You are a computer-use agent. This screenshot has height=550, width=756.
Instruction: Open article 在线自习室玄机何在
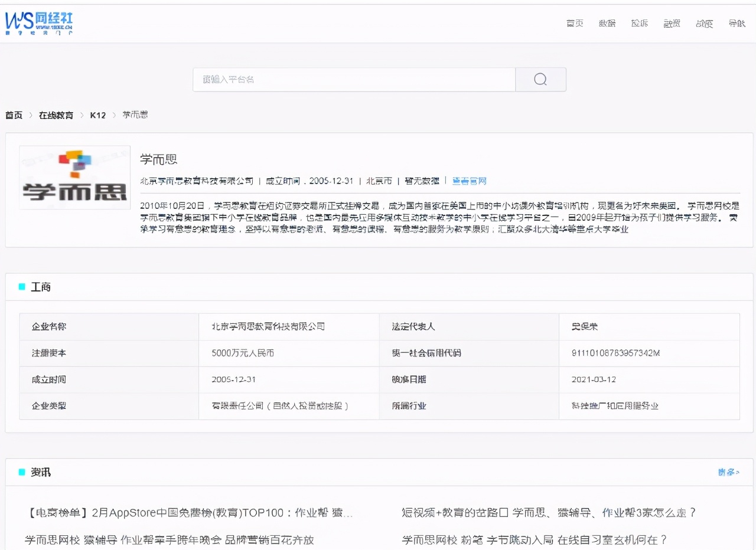tap(535, 540)
